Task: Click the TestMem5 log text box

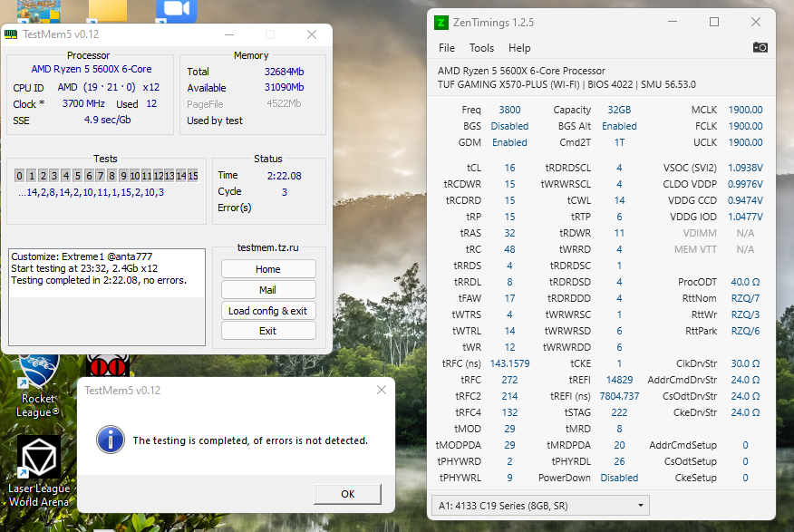Action: (107, 296)
